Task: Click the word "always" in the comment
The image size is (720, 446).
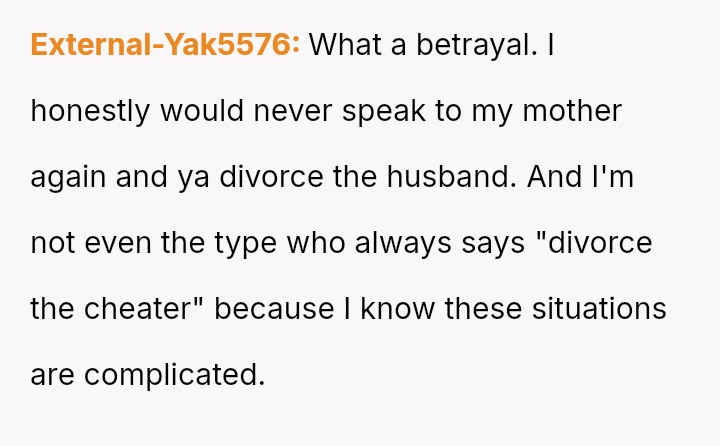Action: (x=409, y=243)
